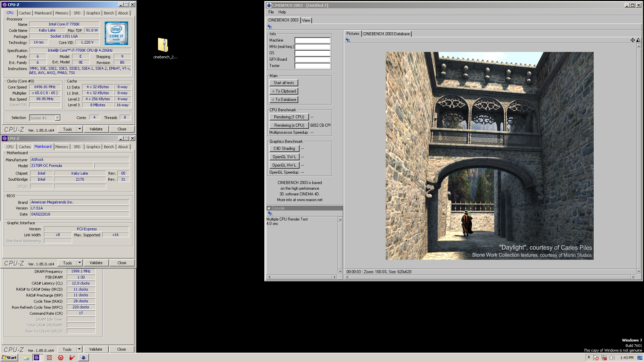Click Validate in the top CPU-Z window
This screenshot has width=644, height=362.
click(x=96, y=129)
